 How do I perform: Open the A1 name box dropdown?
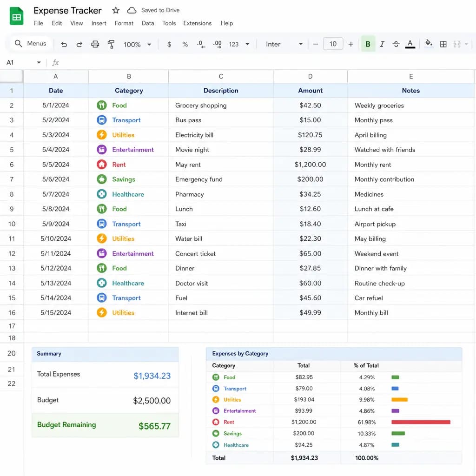[39, 63]
